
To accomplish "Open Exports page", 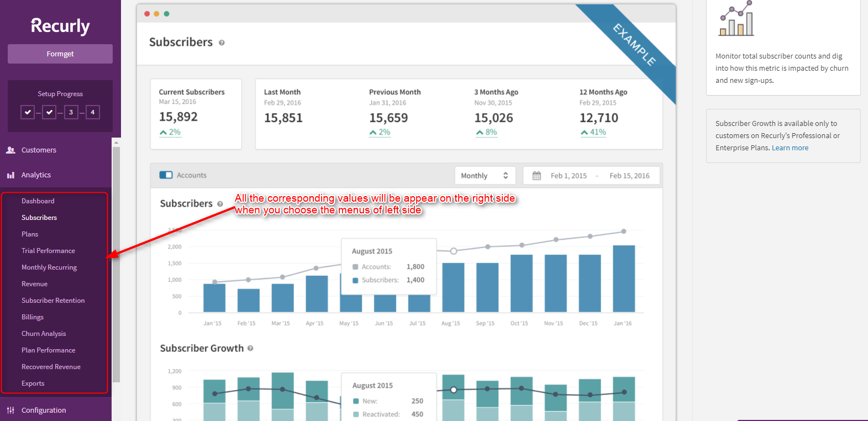I will [33, 383].
